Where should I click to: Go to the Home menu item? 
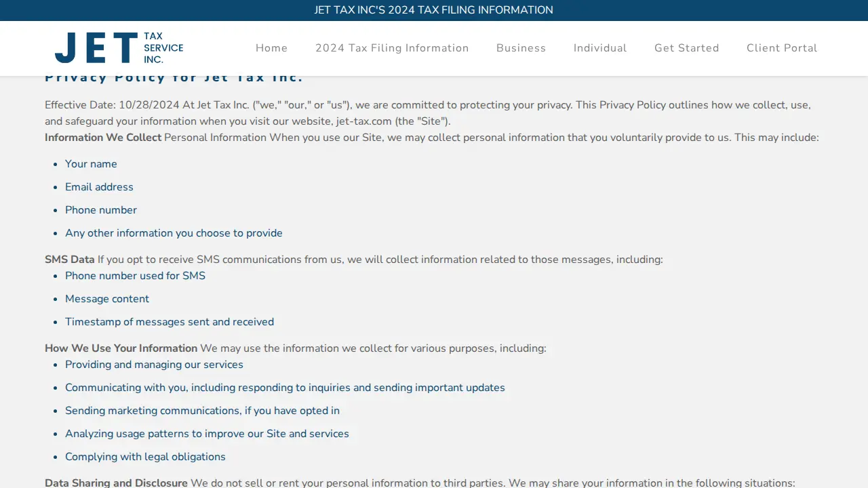tap(271, 48)
